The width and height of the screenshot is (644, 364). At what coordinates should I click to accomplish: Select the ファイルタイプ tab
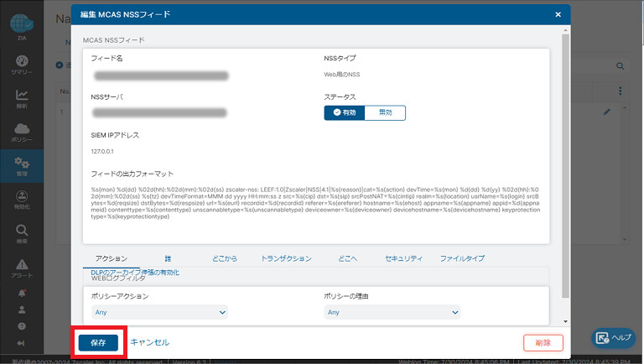click(462, 258)
